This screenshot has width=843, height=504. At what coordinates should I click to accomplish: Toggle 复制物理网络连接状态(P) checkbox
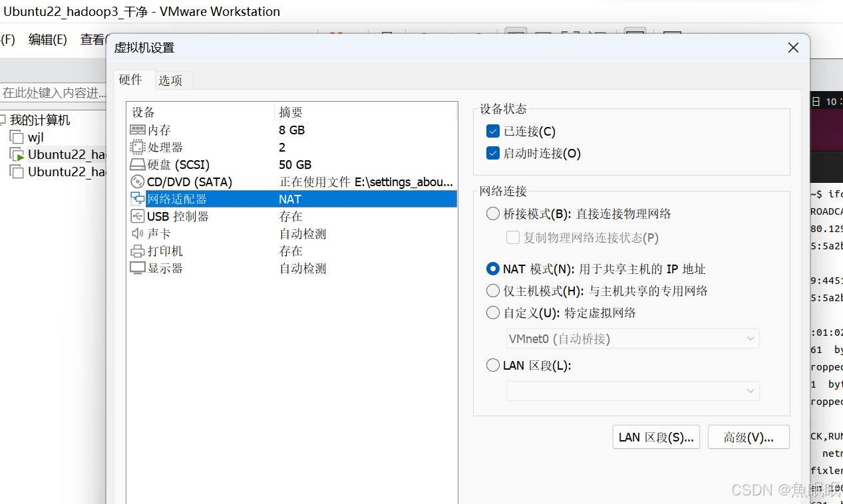513,238
